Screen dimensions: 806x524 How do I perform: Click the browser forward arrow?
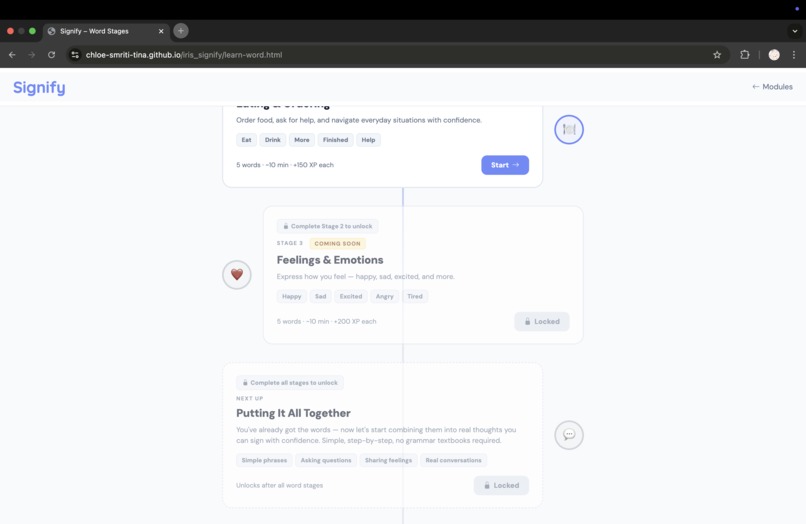tap(32, 55)
